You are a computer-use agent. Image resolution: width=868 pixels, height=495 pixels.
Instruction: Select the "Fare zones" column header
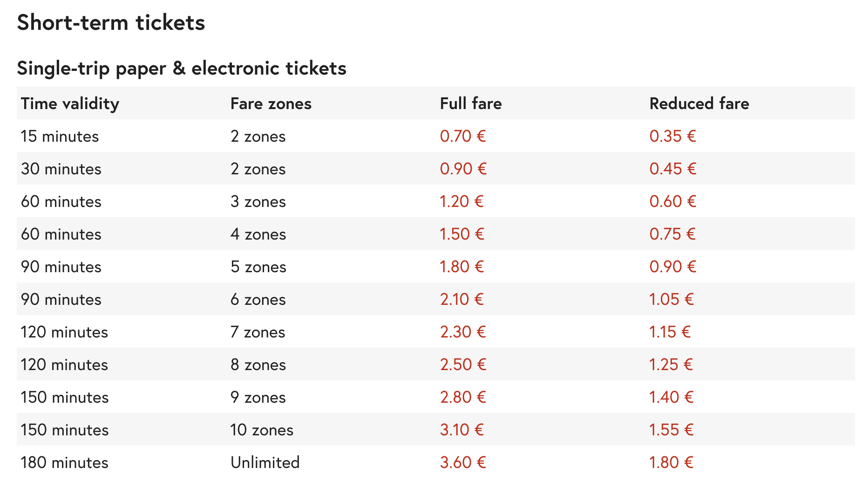pos(271,103)
